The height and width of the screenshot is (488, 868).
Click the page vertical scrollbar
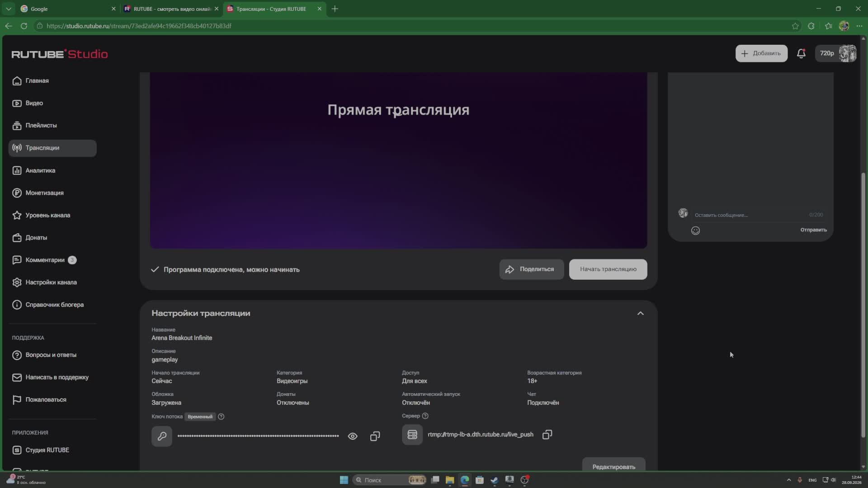point(863,305)
